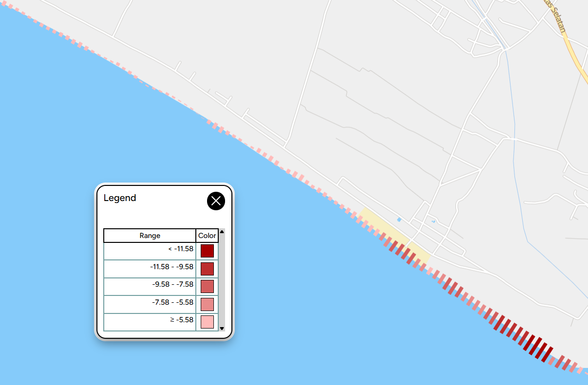588x385 pixels.
Task: Click the pink swatch for range -7.58 - -5.58
Action: click(x=206, y=304)
